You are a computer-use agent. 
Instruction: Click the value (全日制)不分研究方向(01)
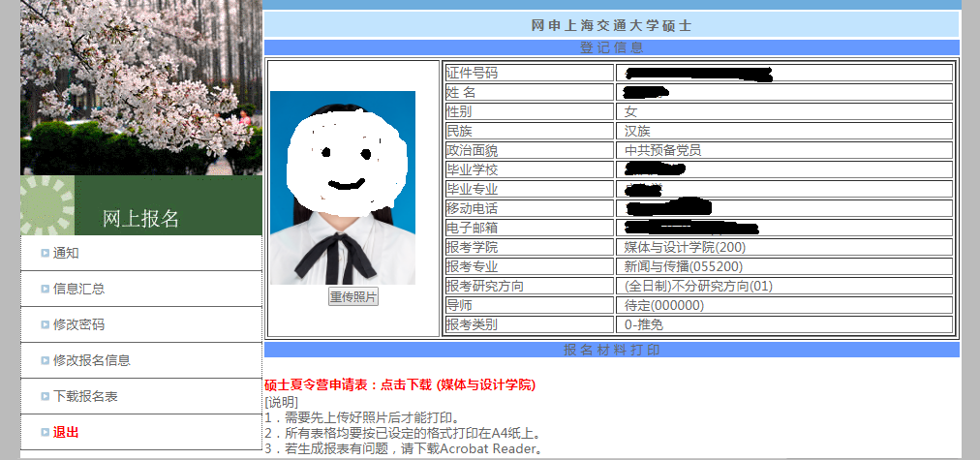click(x=699, y=287)
